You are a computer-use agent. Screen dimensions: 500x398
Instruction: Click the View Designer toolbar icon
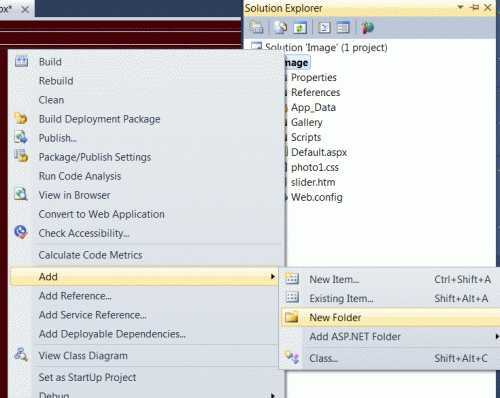[x=343, y=27]
